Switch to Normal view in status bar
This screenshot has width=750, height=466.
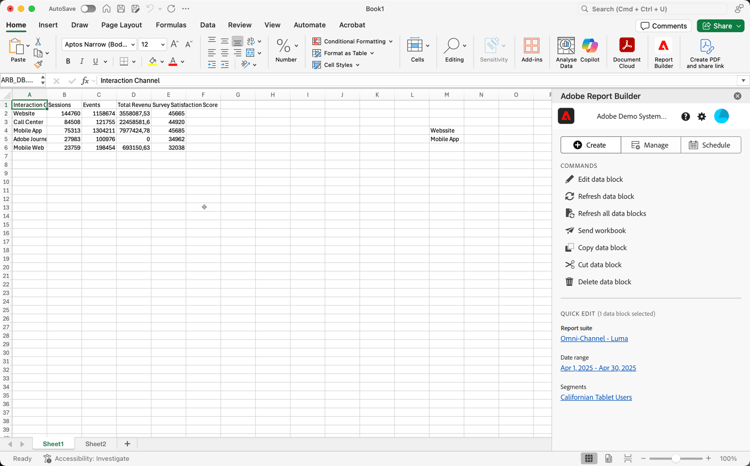click(589, 458)
